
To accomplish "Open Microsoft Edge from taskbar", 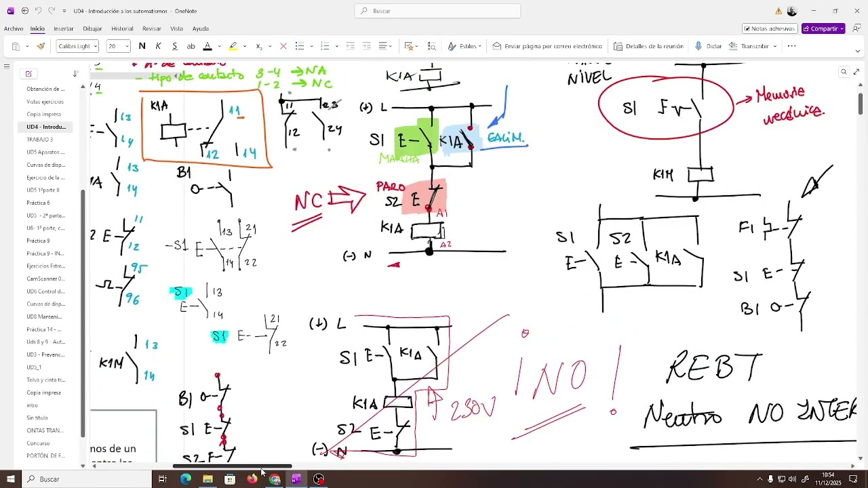I will (x=185, y=479).
